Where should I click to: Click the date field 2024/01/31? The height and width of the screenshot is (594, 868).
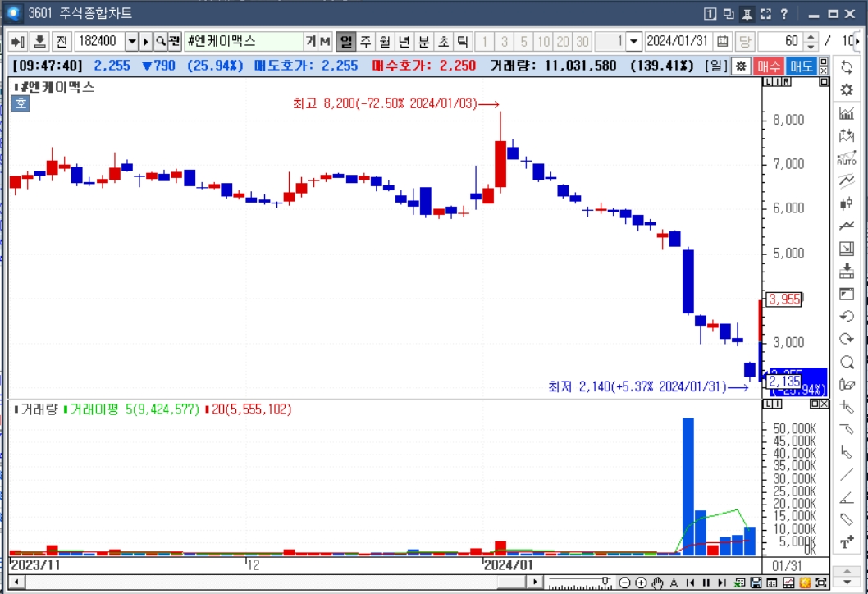click(x=678, y=41)
